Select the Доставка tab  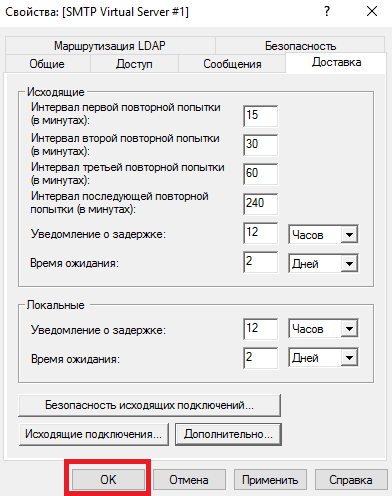click(336, 63)
